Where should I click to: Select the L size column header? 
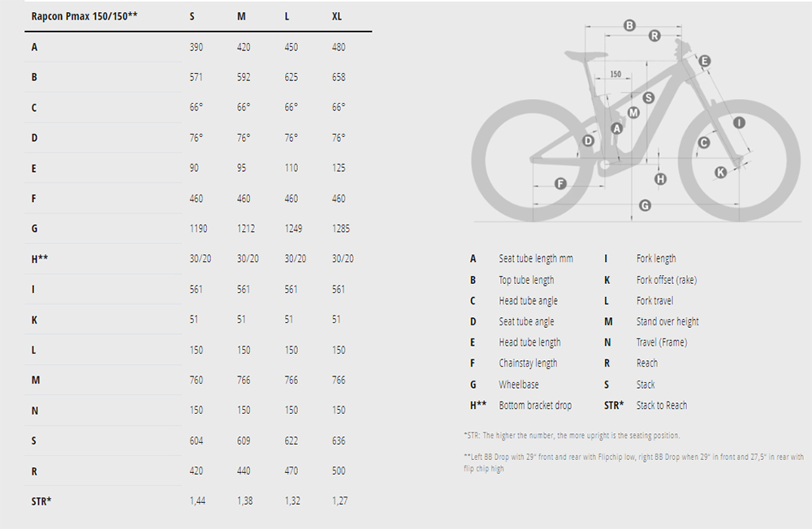[290, 16]
